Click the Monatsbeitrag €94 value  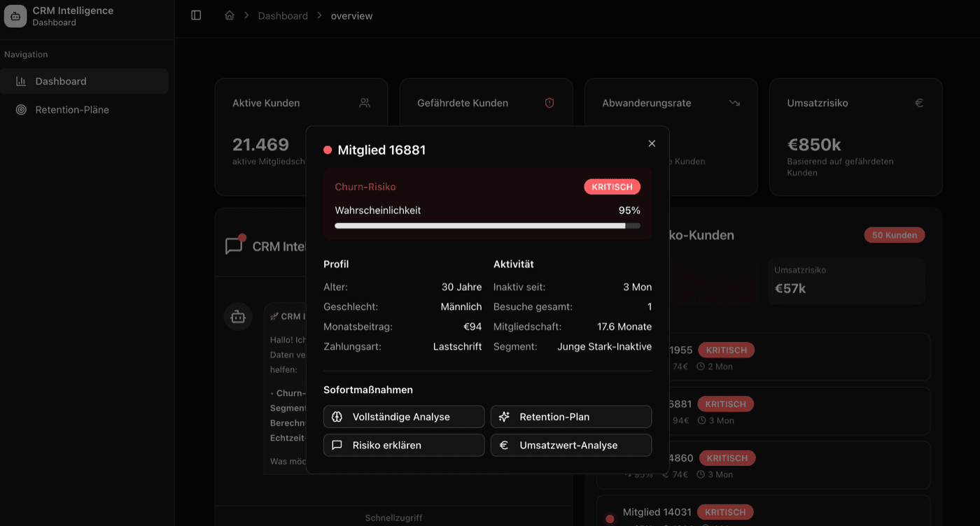[472, 327]
